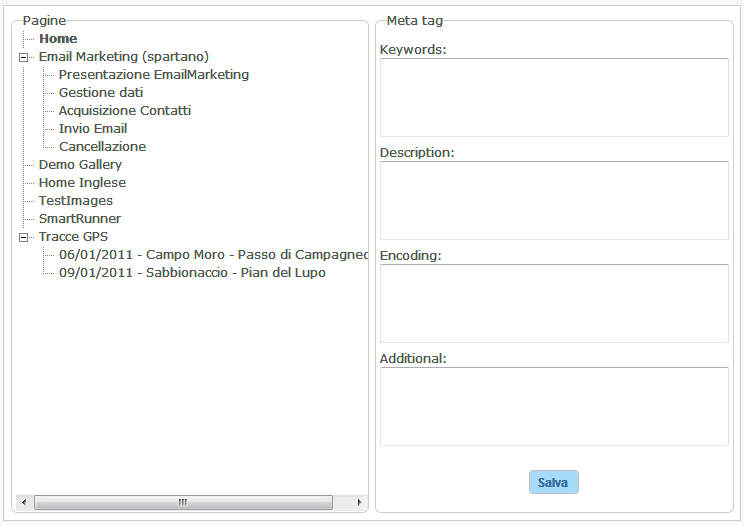
Task: Click the Additional meta tag text area
Action: [554, 406]
